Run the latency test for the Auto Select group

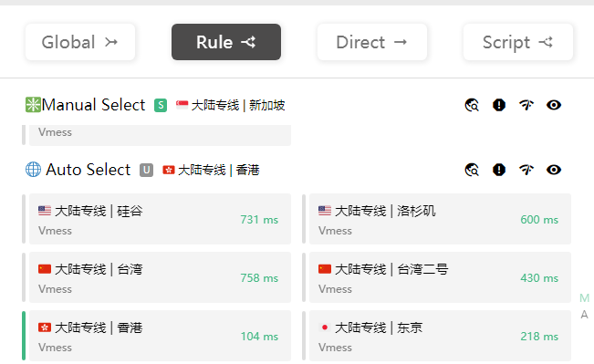tap(526, 170)
